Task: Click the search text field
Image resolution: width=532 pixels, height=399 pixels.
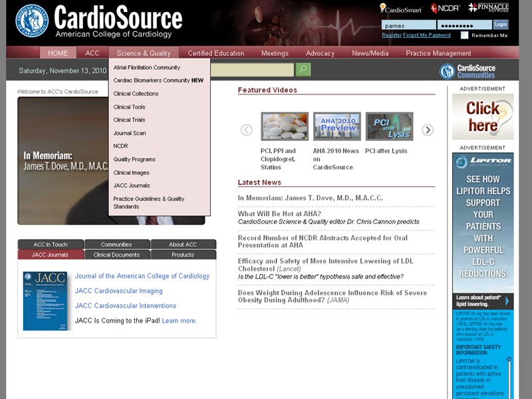Action: point(252,70)
